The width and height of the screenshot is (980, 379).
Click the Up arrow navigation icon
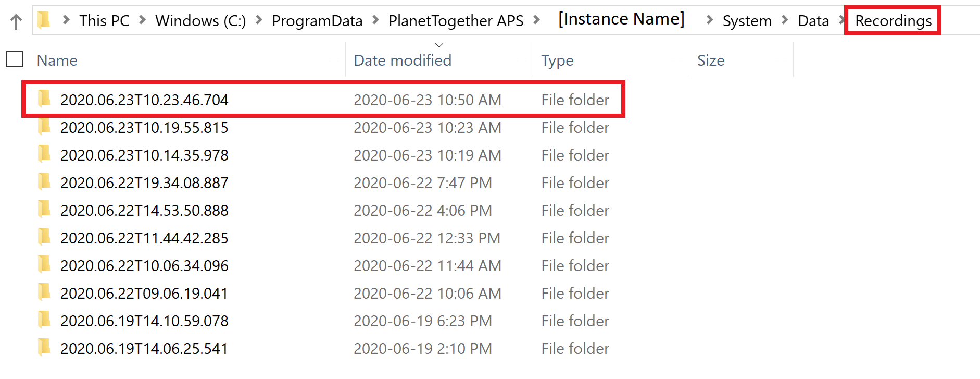pyautogui.click(x=16, y=21)
